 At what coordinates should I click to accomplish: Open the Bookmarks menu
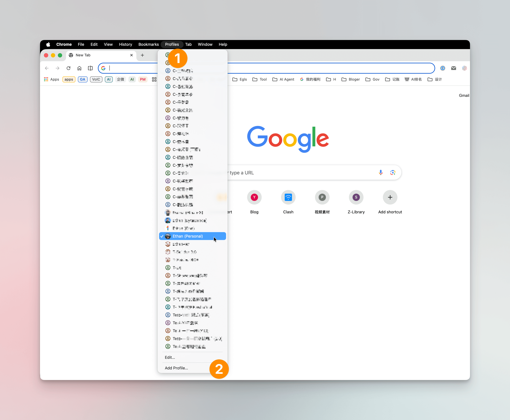pos(148,44)
